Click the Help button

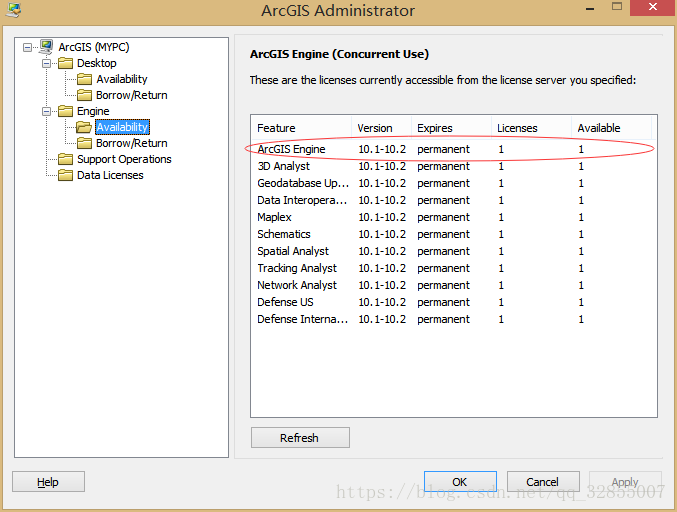click(48, 482)
